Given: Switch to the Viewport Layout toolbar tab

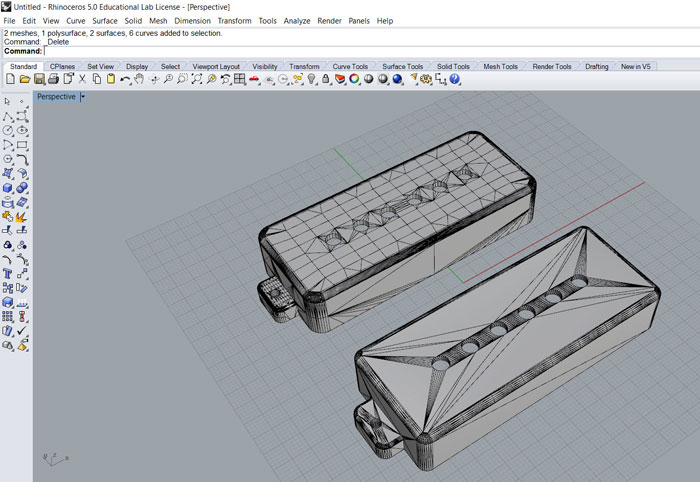Looking at the screenshot, I should tap(216, 66).
